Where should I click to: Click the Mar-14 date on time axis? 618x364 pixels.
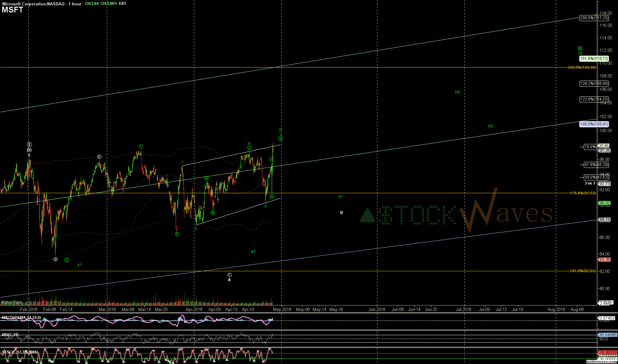pos(145,309)
